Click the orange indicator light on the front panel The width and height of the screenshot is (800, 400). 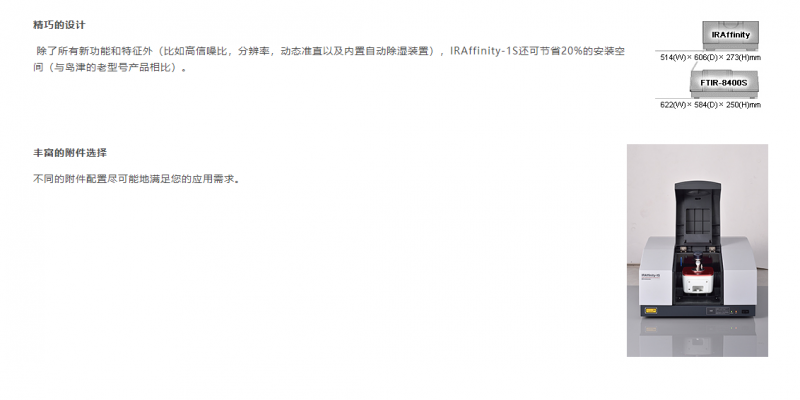coord(736,312)
